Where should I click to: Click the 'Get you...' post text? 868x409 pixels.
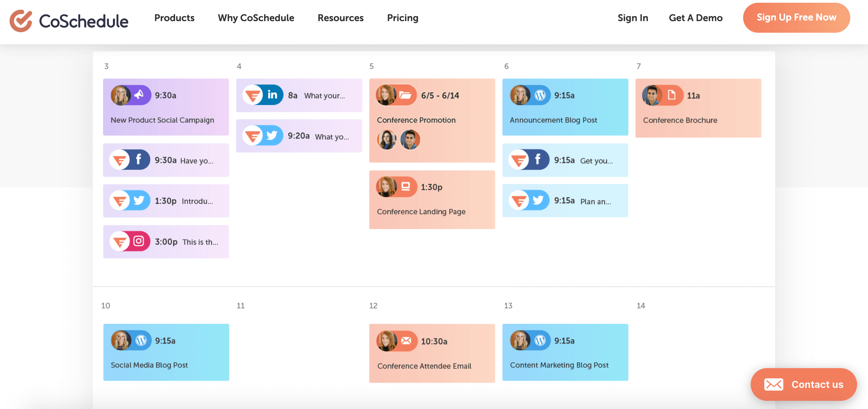[596, 161]
